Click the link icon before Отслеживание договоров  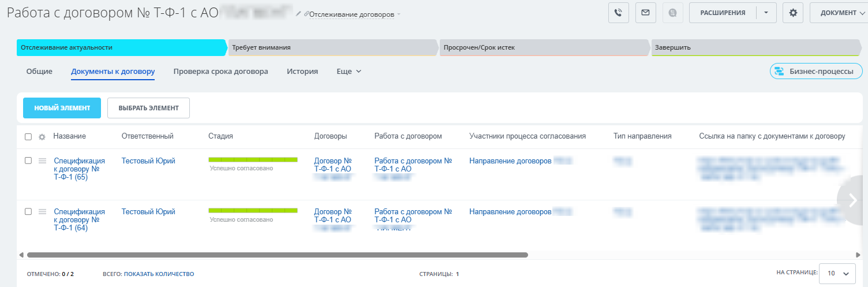[306, 13]
